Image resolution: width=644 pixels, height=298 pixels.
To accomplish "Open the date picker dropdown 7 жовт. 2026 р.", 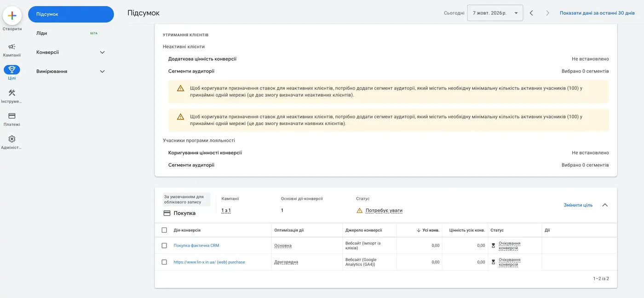I will click(495, 13).
